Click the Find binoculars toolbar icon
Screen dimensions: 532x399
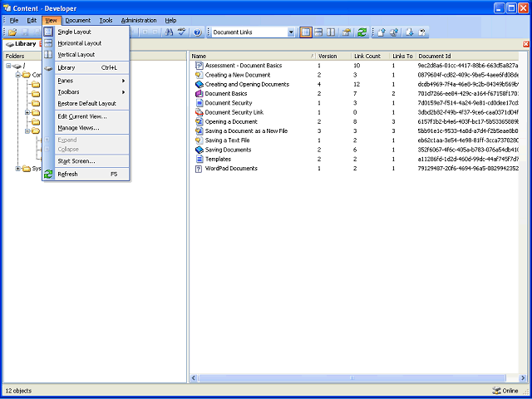(169, 32)
